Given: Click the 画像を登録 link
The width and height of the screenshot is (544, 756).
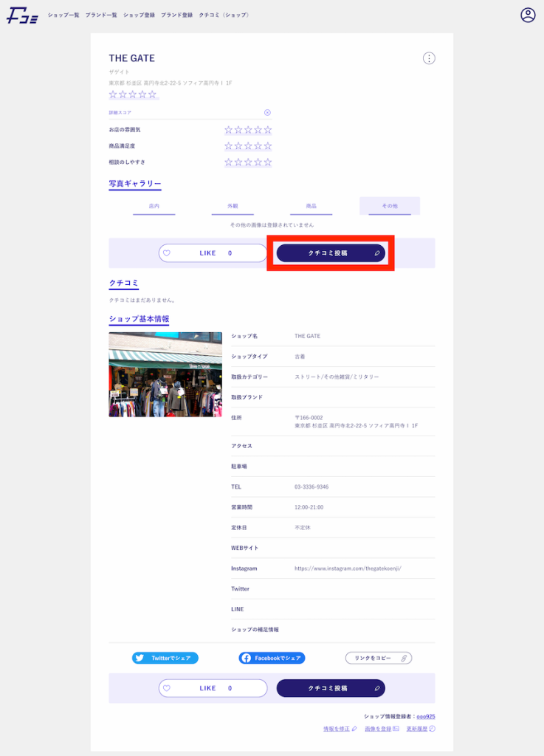Looking at the screenshot, I should click(x=382, y=729).
